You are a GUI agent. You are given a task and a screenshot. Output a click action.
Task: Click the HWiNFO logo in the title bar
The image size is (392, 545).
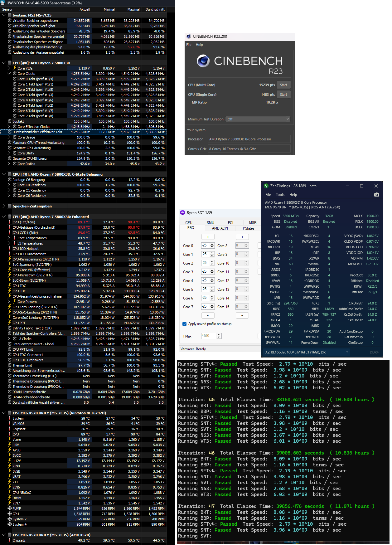coord(3,3)
